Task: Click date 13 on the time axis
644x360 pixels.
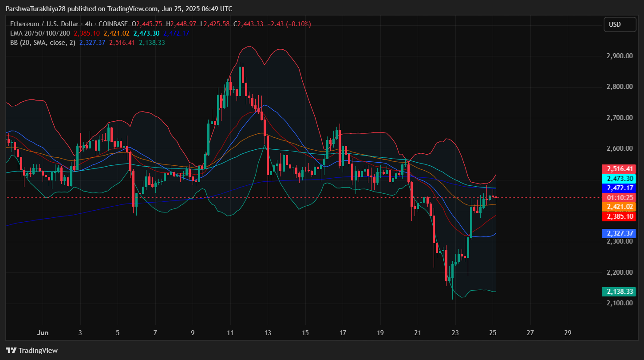Action: [x=268, y=332]
